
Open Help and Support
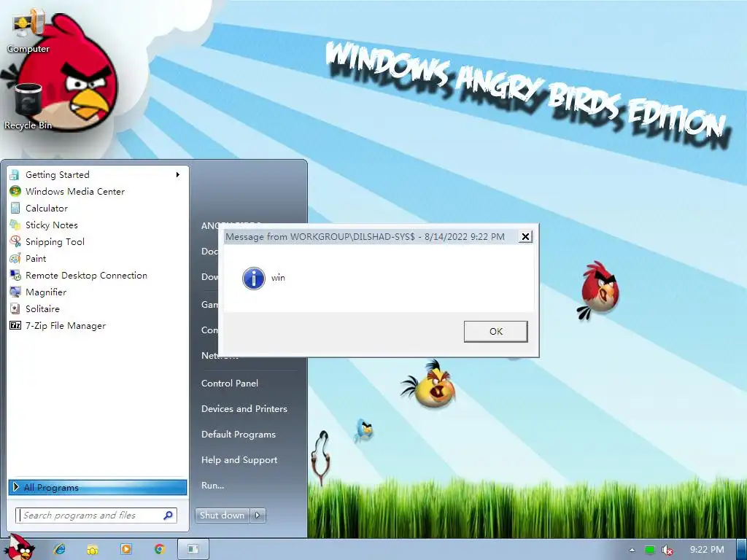coord(239,460)
